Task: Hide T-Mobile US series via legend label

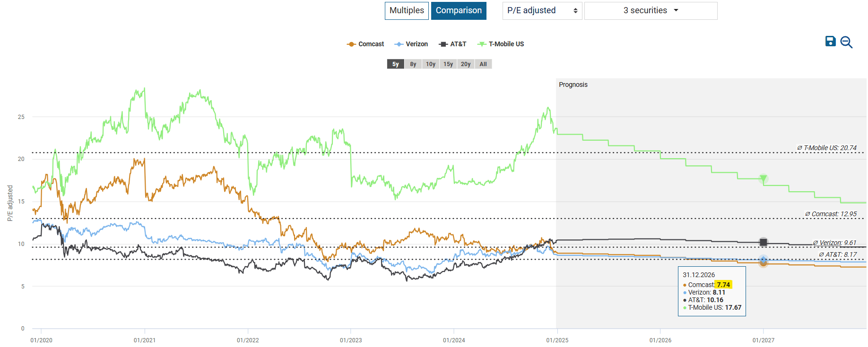Action: pyautogui.click(x=506, y=44)
